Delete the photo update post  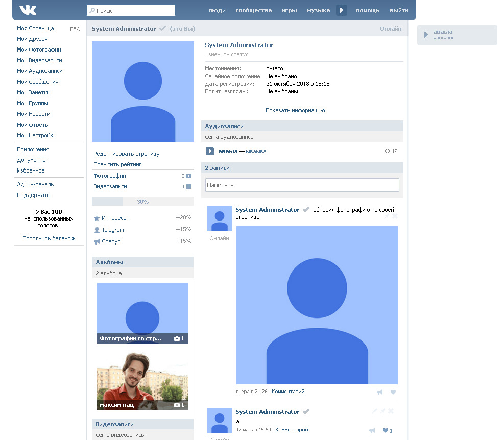click(x=395, y=216)
